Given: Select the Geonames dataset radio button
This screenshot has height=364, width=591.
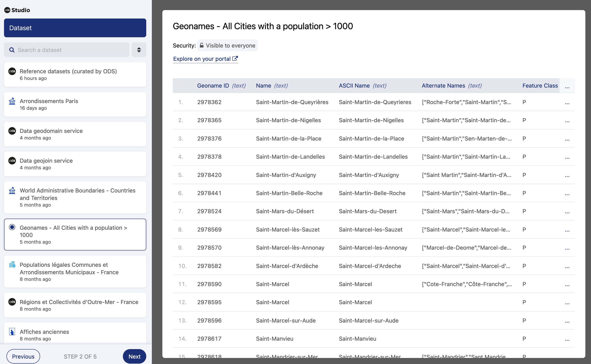Looking at the screenshot, I should 12,227.
